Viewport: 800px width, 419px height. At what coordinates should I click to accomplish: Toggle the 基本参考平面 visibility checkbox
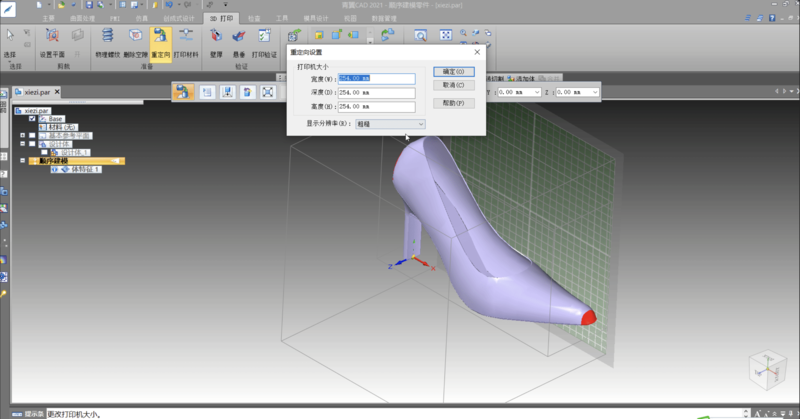point(32,135)
